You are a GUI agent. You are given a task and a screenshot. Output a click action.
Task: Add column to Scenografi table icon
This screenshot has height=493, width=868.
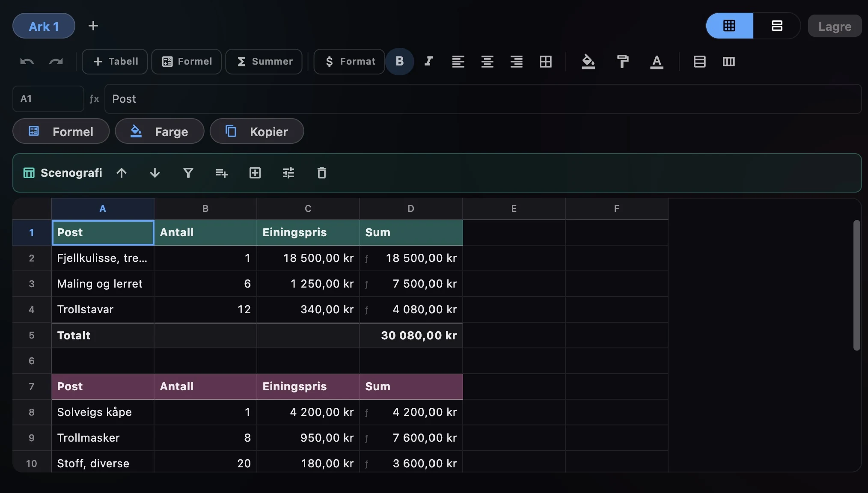pos(255,173)
